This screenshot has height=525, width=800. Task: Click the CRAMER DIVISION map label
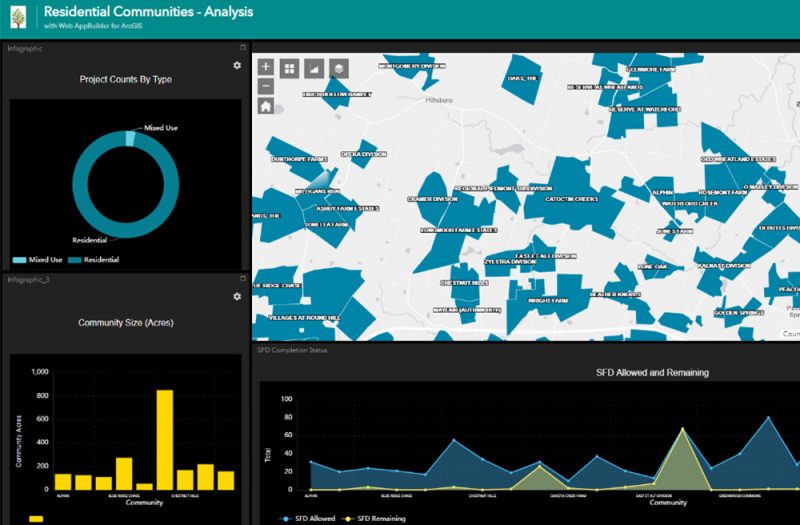coord(432,199)
